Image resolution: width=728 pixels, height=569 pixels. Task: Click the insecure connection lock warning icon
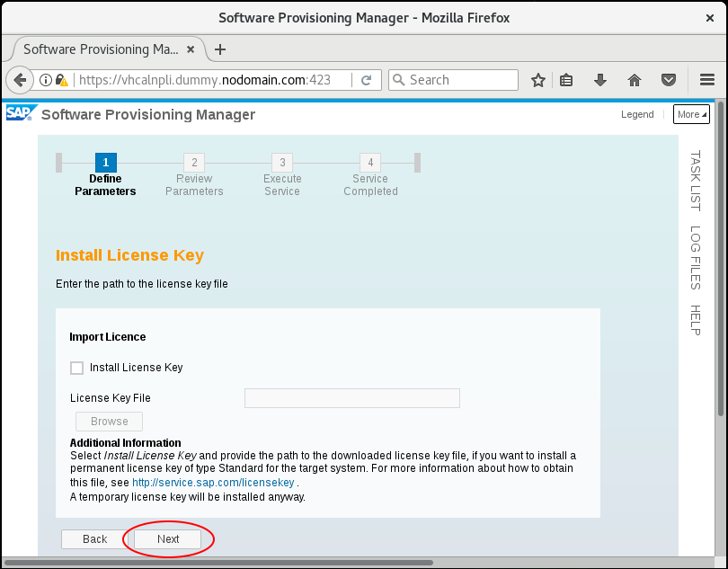pos(61,80)
